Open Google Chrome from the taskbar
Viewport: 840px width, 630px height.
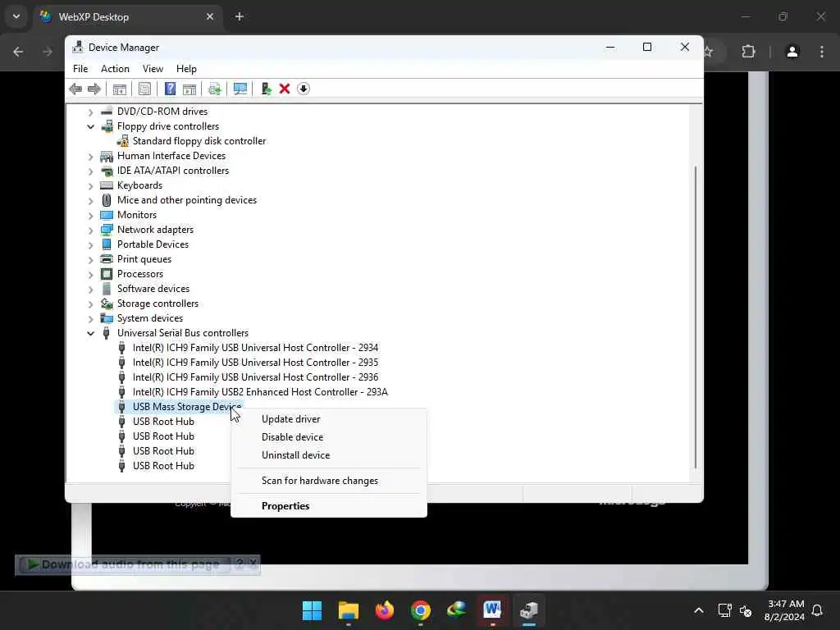tap(421, 610)
